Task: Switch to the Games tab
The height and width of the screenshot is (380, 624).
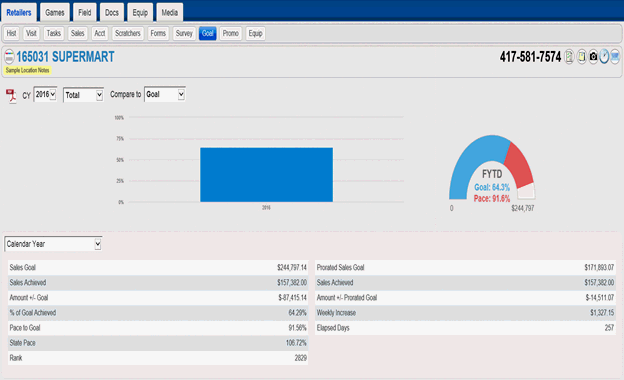Action: (55, 12)
